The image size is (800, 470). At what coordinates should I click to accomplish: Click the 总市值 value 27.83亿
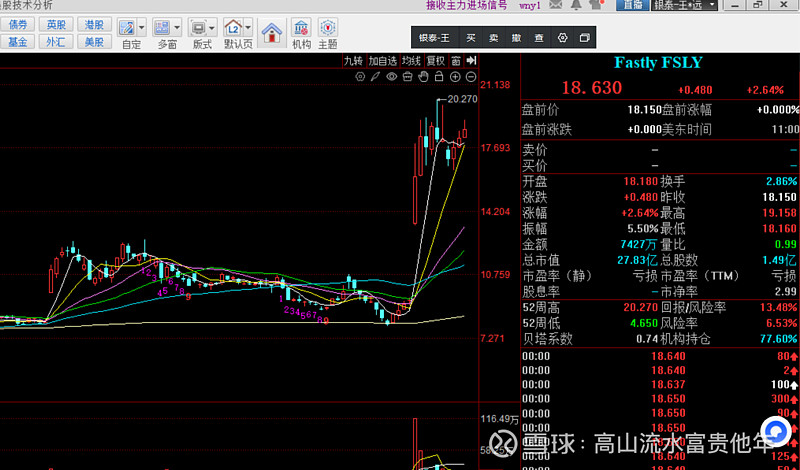(x=637, y=260)
